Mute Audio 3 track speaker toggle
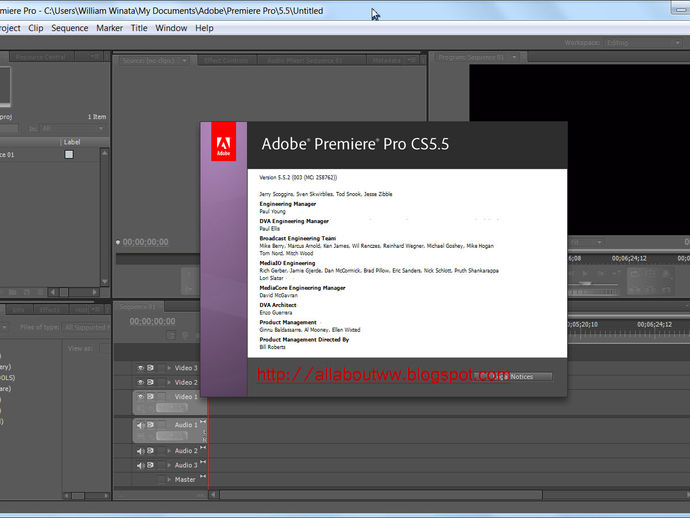This screenshot has height=518, width=690. 140,465
